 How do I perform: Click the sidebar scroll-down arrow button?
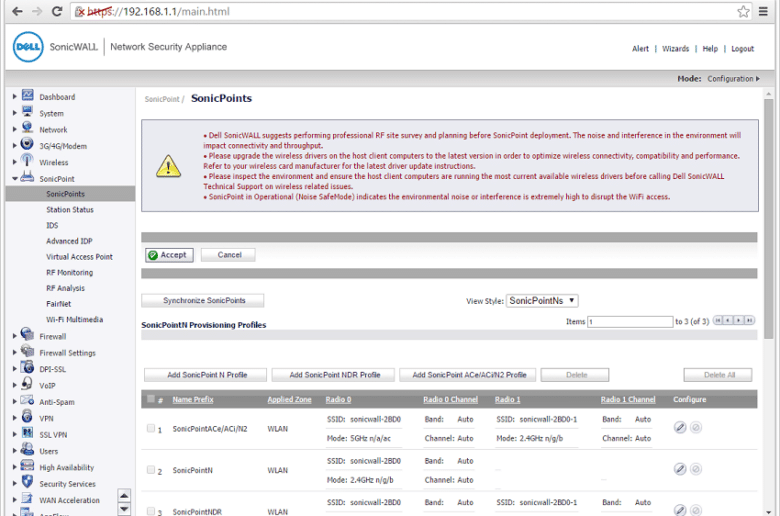[x=124, y=509]
